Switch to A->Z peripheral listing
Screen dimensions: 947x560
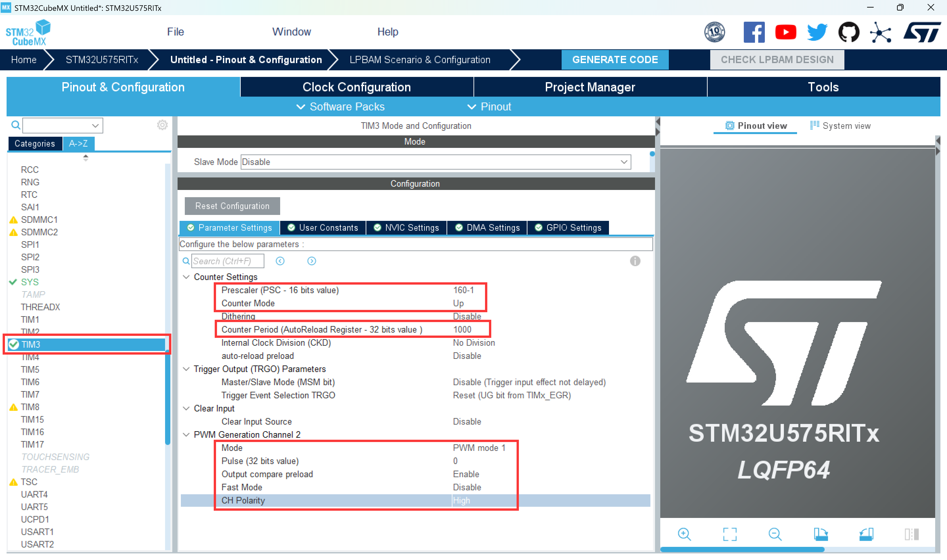click(79, 143)
